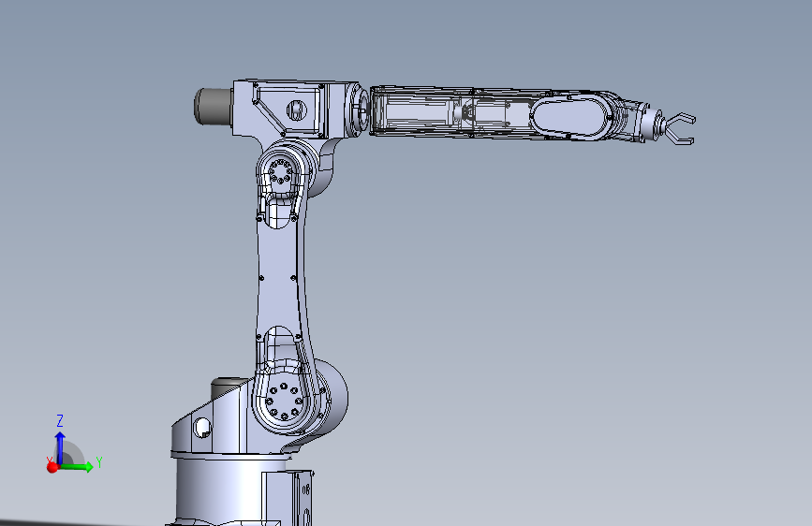Image resolution: width=812 pixels, height=526 pixels.
Task: Click the green Y axis arrow of the triad
Action: tap(78, 466)
